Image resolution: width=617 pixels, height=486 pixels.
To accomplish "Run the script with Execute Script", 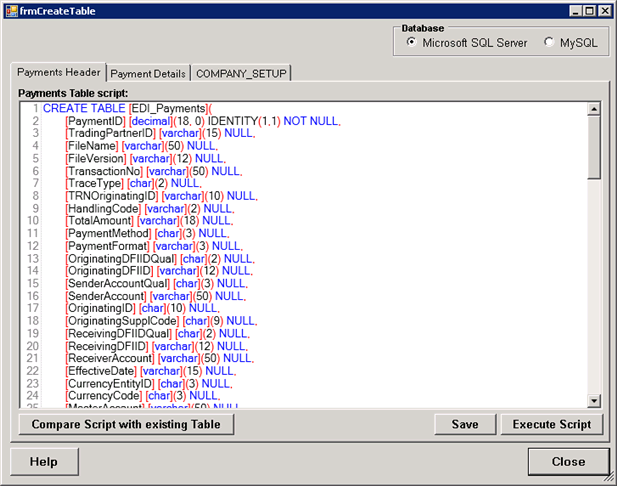I will point(551,424).
